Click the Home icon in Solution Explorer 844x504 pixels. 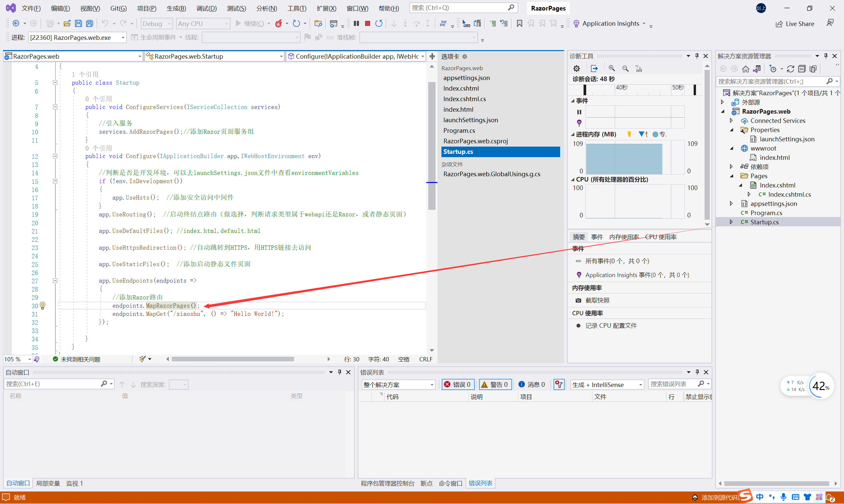coord(745,69)
